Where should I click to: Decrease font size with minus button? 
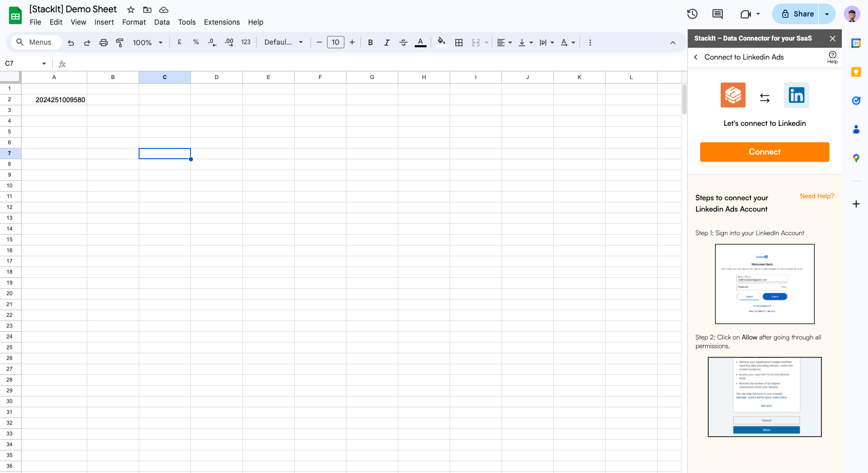(319, 42)
